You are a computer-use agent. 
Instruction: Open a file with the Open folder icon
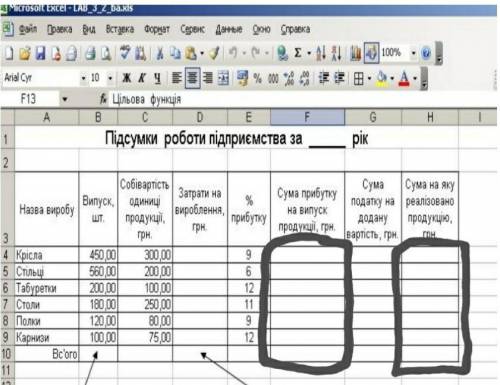click(25, 53)
